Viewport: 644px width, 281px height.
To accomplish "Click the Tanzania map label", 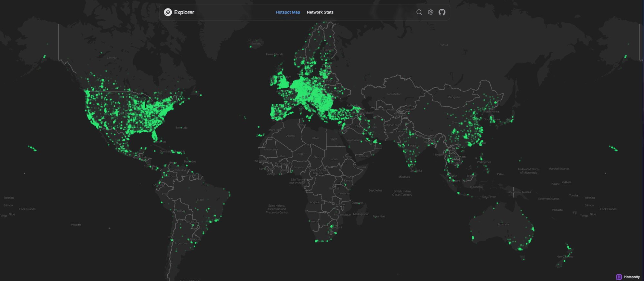I will [344, 193].
